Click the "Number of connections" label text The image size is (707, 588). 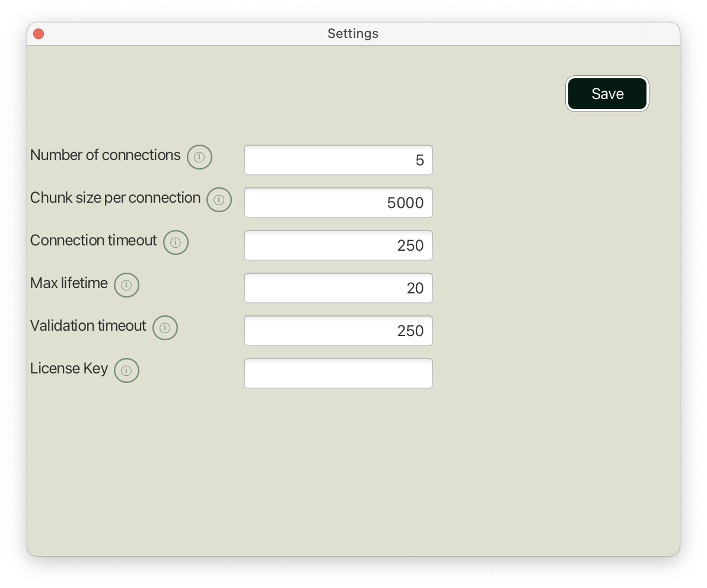coord(105,155)
